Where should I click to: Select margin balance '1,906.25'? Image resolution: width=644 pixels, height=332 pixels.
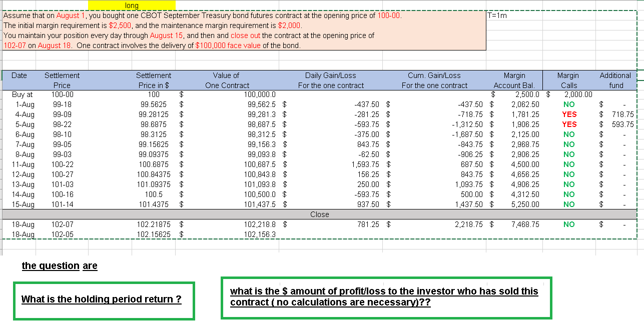pyautogui.click(x=525, y=124)
